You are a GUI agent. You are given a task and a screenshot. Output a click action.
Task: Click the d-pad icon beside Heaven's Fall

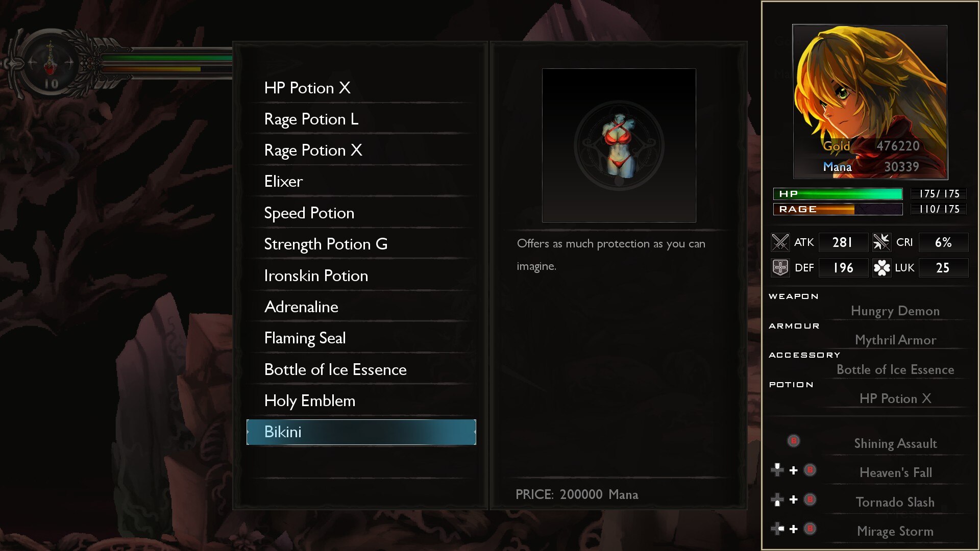[x=777, y=470]
